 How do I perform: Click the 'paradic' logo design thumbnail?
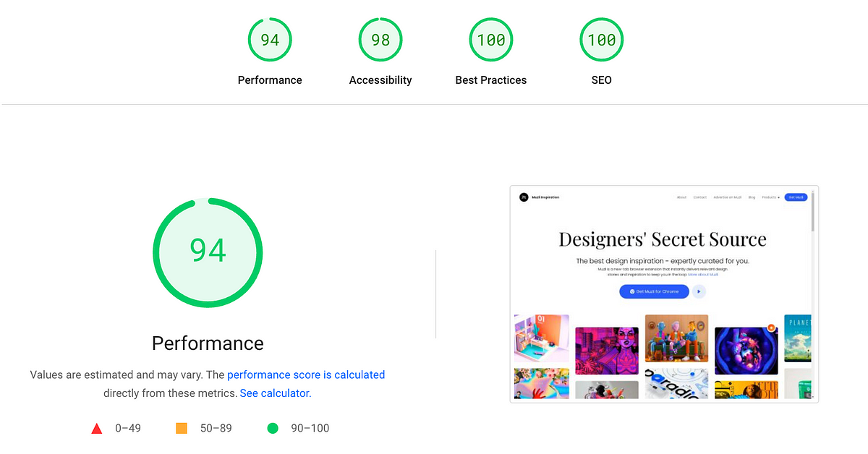pyautogui.click(x=676, y=383)
